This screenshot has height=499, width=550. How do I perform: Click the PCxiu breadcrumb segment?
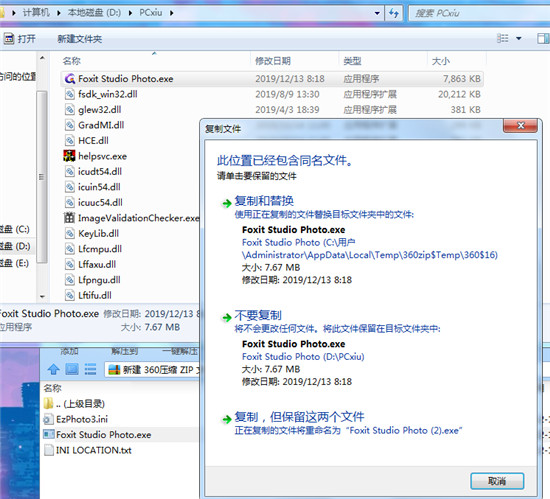151,13
